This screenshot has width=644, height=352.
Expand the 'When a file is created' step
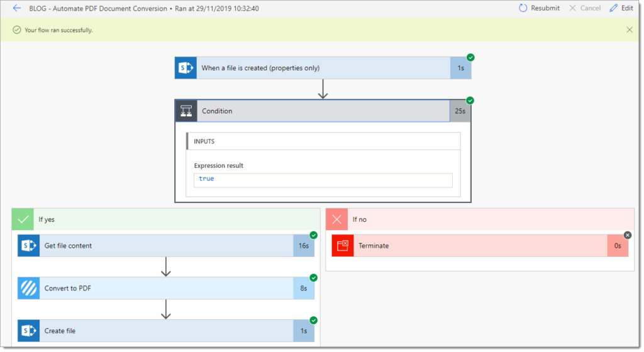coord(323,68)
